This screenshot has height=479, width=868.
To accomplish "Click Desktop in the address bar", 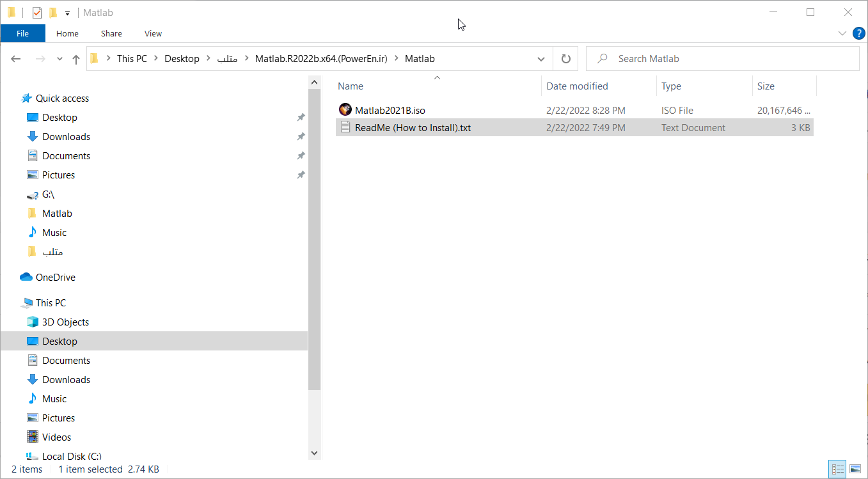I will click(x=182, y=59).
